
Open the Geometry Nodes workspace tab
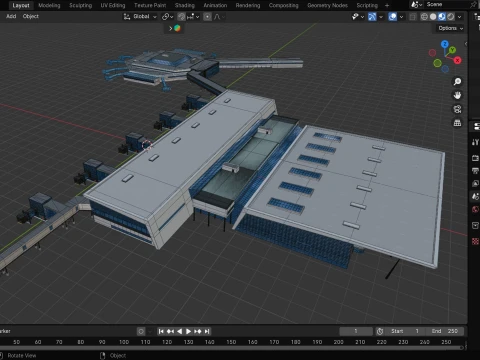pyautogui.click(x=327, y=5)
